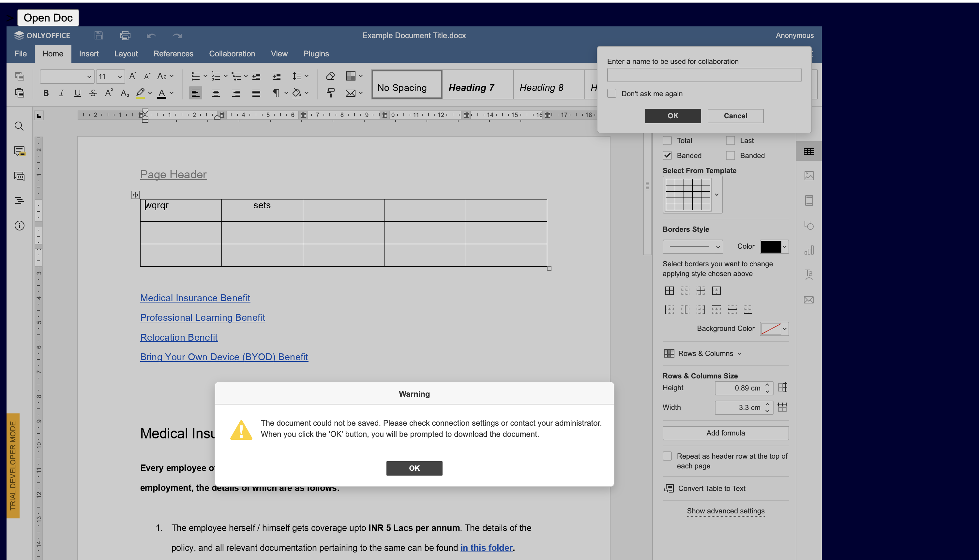Check the Don't ask me again checkbox

coord(612,94)
